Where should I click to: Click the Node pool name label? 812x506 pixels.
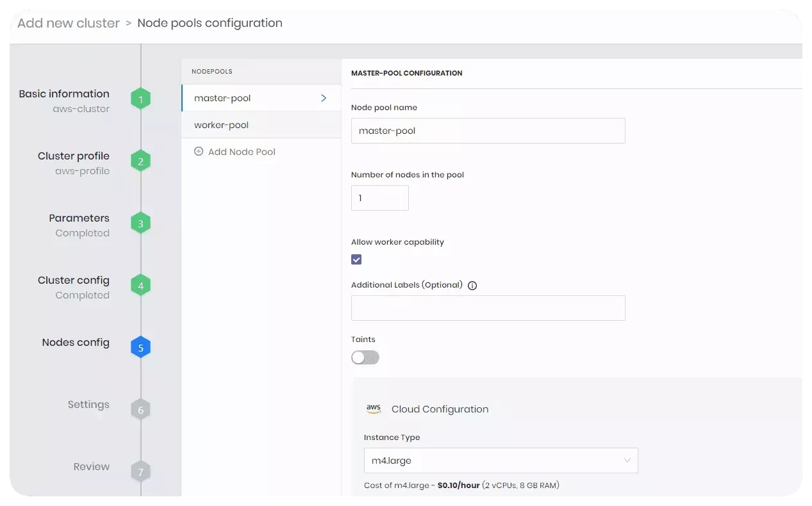point(384,108)
